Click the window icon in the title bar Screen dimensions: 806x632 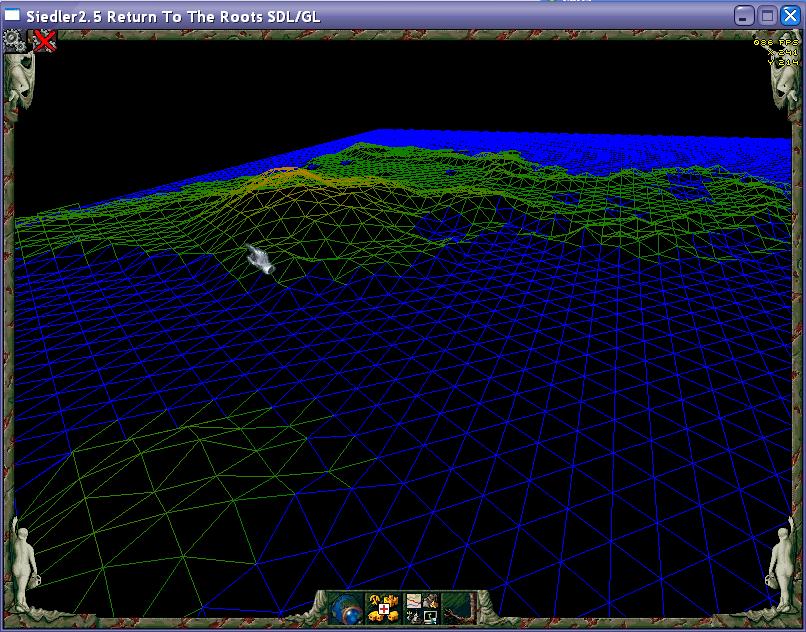[x=14, y=16]
